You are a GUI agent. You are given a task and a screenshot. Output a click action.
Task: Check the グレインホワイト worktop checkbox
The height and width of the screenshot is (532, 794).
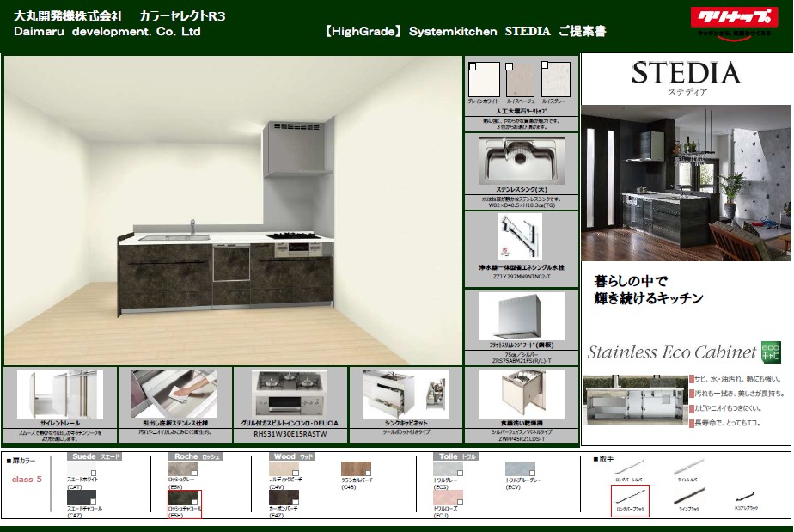(x=473, y=66)
